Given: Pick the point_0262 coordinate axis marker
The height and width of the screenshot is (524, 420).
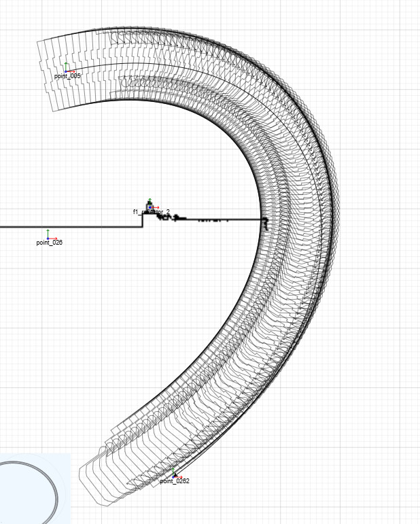Looking at the screenshot, I should click(x=174, y=476).
